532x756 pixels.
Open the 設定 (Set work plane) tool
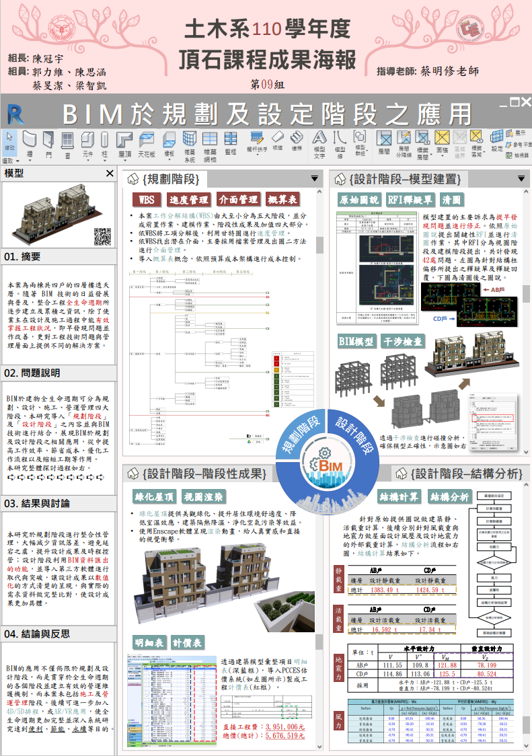click(x=497, y=142)
